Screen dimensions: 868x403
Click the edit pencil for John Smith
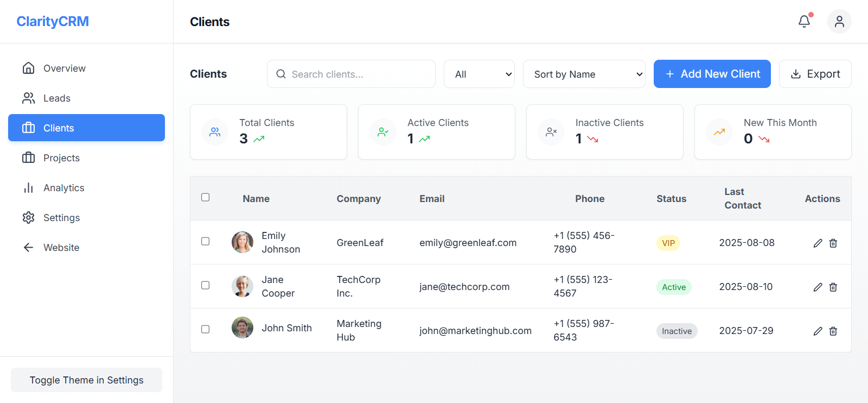pos(818,331)
